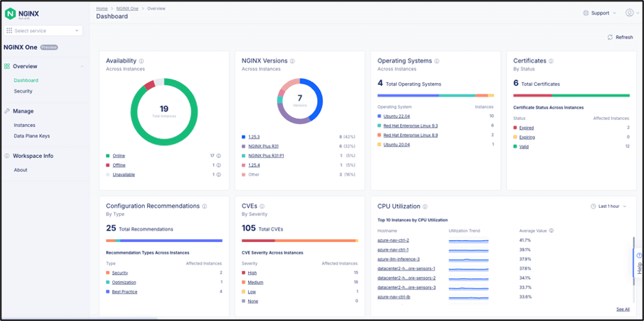Click the info icon beside Configuration Recommendations
The width and height of the screenshot is (644, 321).
pyautogui.click(x=205, y=206)
